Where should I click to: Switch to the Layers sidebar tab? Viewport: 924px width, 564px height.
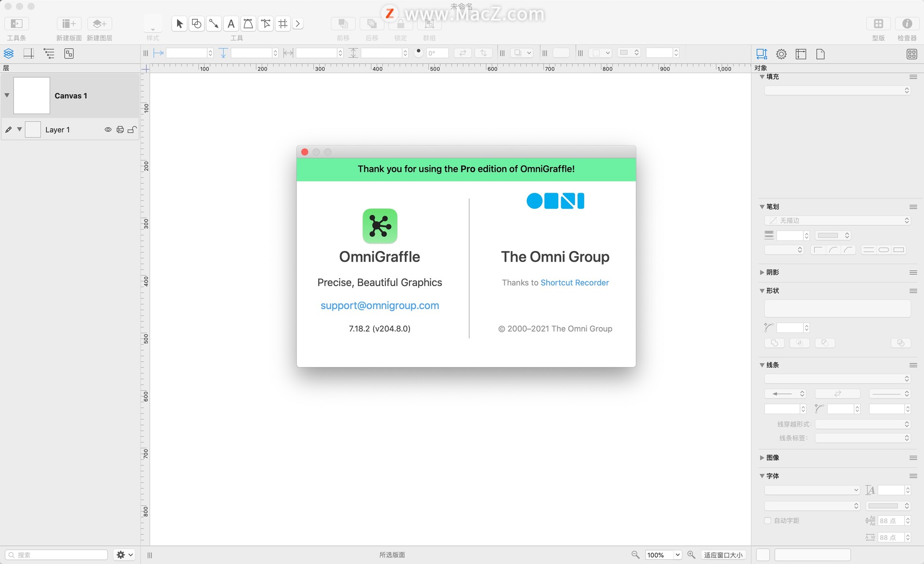(x=9, y=53)
